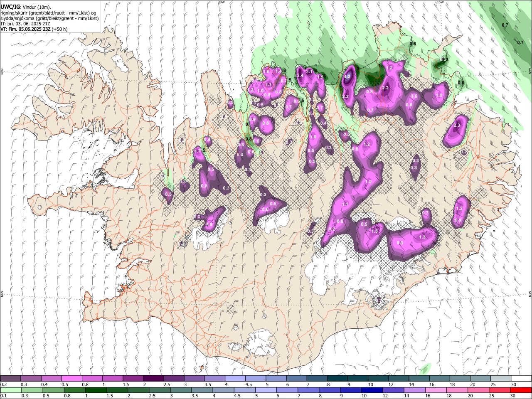Click the '0.2' label in the legend
532x399 pixels.
point(3,384)
